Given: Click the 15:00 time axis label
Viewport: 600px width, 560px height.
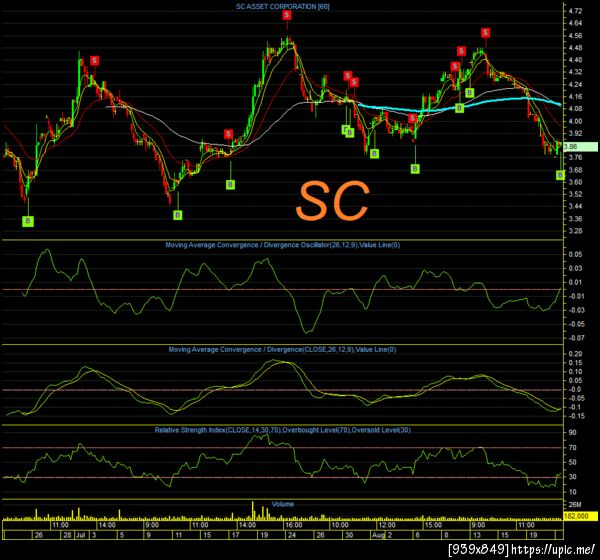Looking at the screenshot, I should tap(434, 525).
